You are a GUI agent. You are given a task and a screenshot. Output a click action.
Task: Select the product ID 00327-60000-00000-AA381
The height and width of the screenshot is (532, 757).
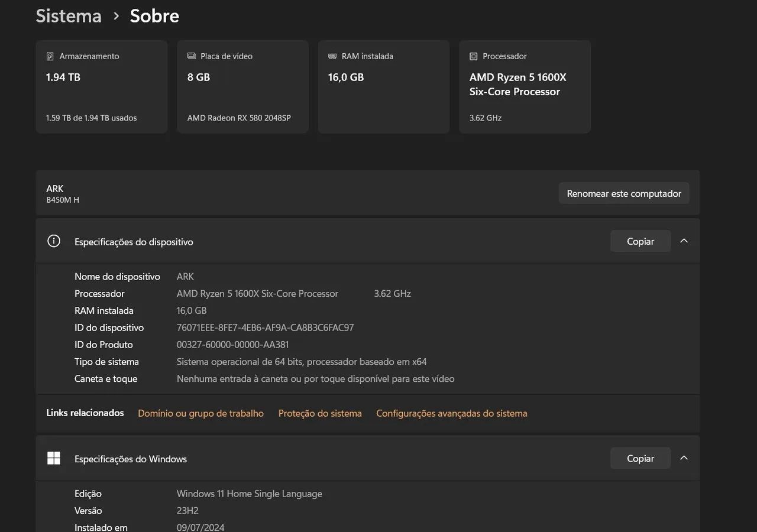tap(233, 345)
